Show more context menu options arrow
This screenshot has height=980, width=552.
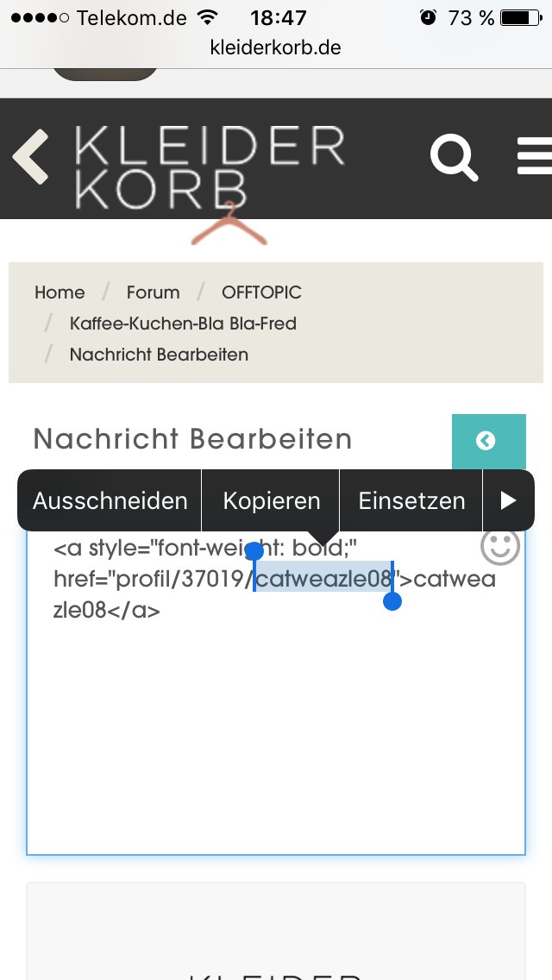508,500
